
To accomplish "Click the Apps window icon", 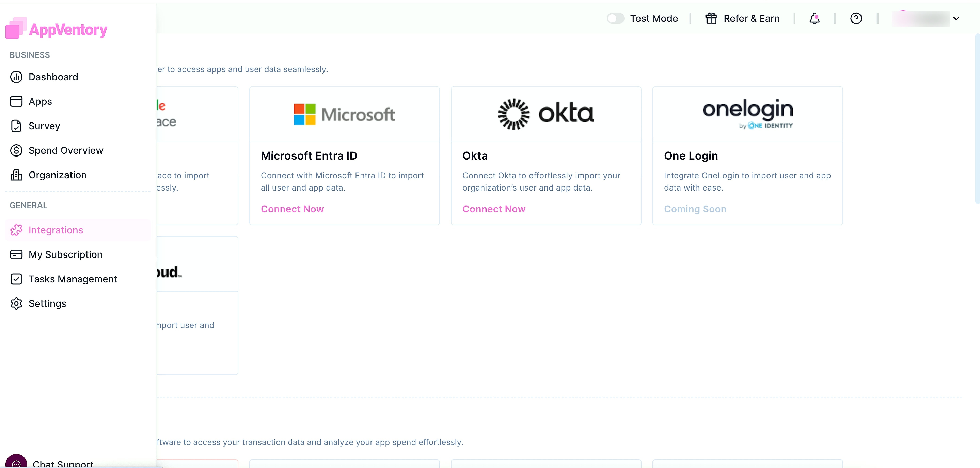I will pos(16,102).
